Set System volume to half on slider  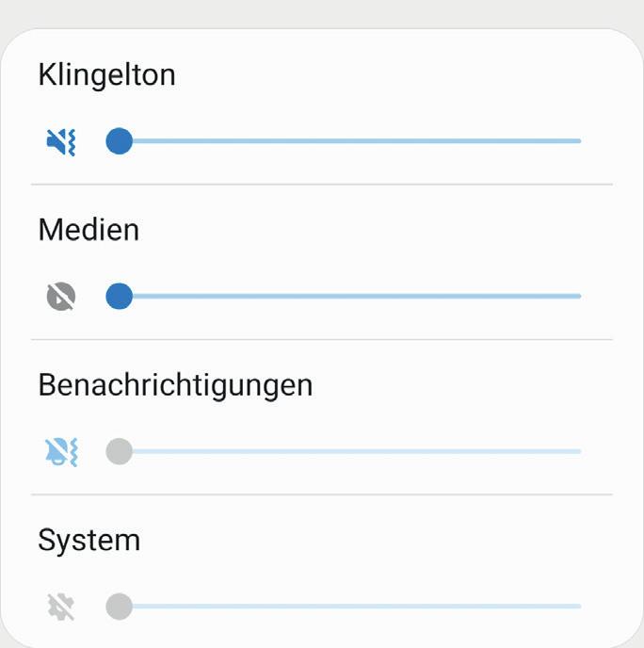349,607
